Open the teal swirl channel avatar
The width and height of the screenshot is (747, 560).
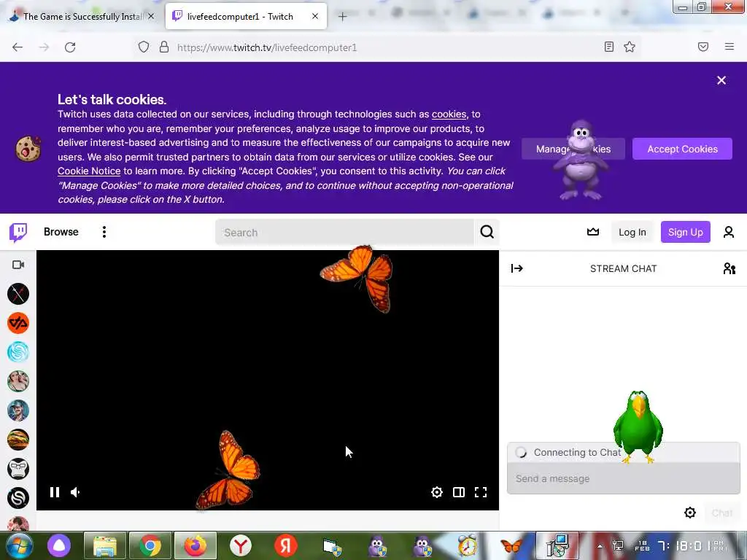[x=18, y=352]
